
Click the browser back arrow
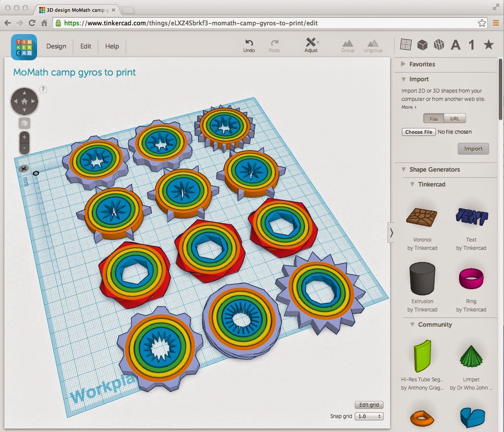pos(8,23)
